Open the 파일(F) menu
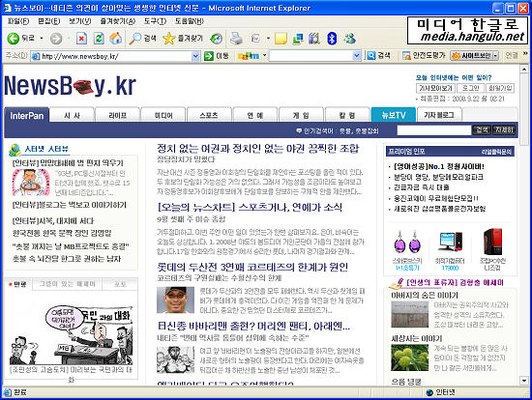This screenshot has width=532, height=400. pyautogui.click(x=18, y=21)
